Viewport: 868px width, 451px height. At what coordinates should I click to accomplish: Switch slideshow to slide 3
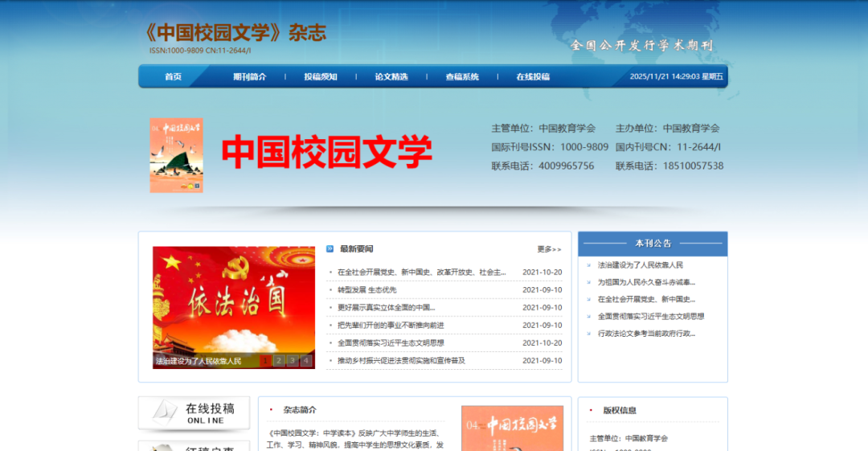[x=293, y=361]
